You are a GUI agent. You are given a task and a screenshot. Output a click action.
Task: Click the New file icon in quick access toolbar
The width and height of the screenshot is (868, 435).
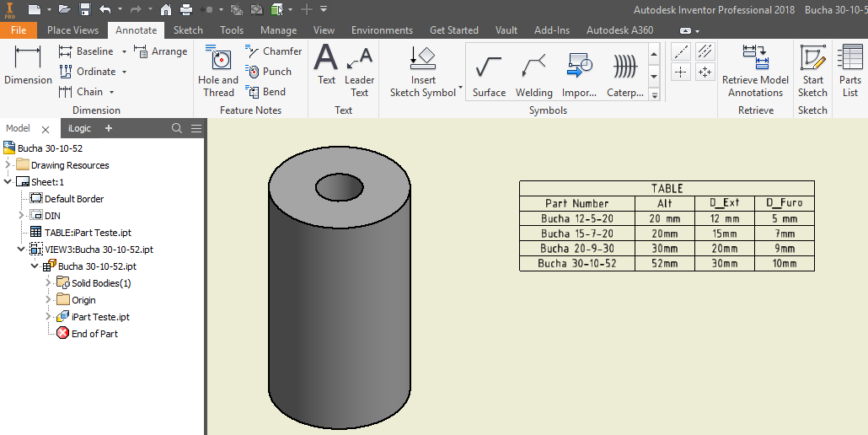(x=35, y=9)
